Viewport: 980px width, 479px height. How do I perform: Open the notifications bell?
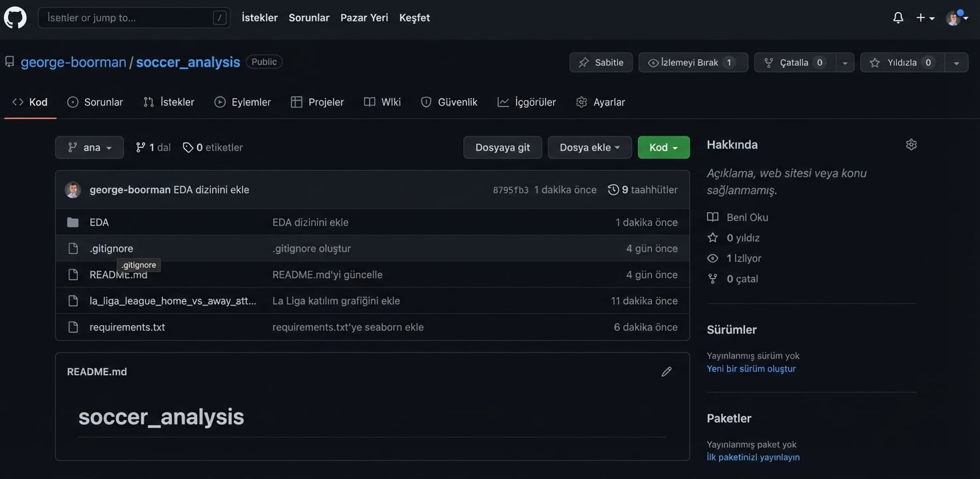point(898,18)
